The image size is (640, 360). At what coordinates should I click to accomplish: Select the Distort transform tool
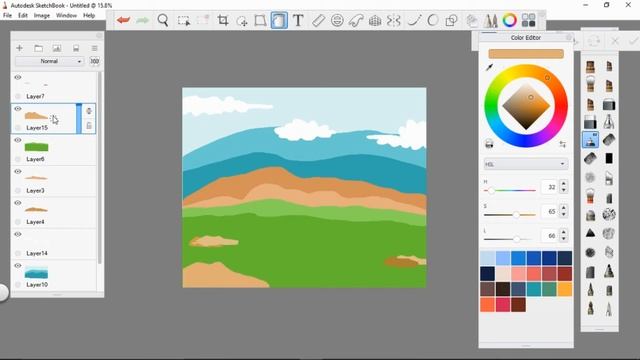260,20
